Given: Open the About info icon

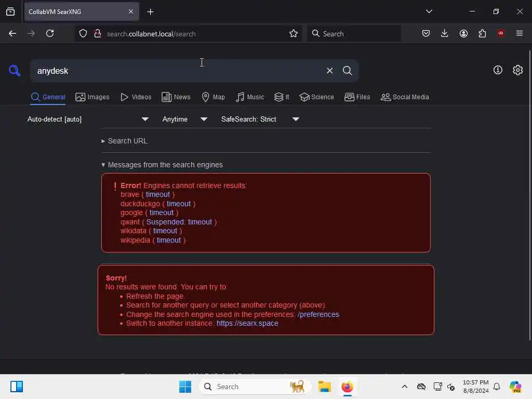Looking at the screenshot, I should (x=498, y=70).
